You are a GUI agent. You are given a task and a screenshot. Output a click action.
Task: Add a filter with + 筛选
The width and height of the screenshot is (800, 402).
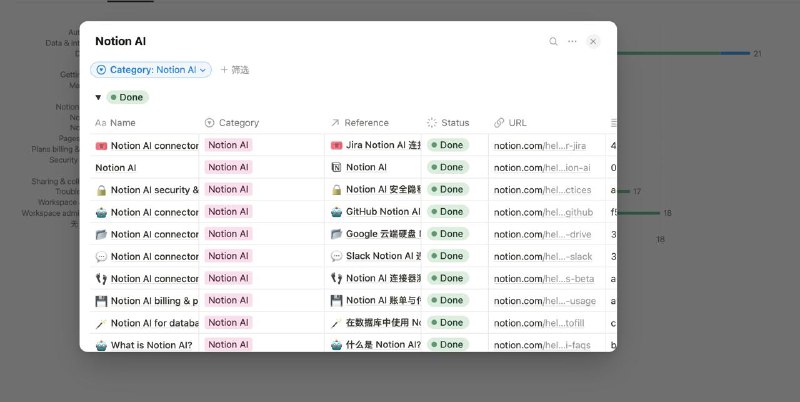click(235, 70)
